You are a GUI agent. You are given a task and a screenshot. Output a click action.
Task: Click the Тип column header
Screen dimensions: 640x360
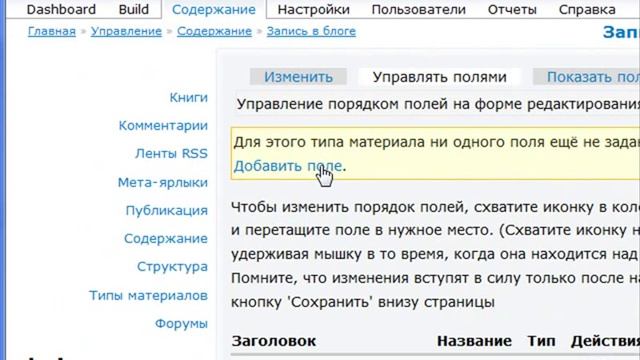pos(541,341)
